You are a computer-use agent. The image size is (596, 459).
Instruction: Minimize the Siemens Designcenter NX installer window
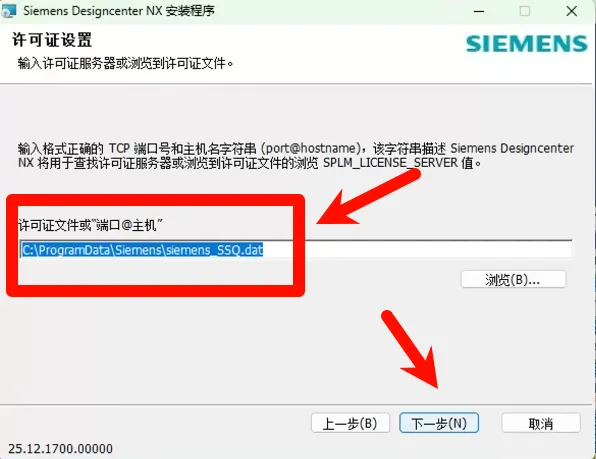click(479, 11)
